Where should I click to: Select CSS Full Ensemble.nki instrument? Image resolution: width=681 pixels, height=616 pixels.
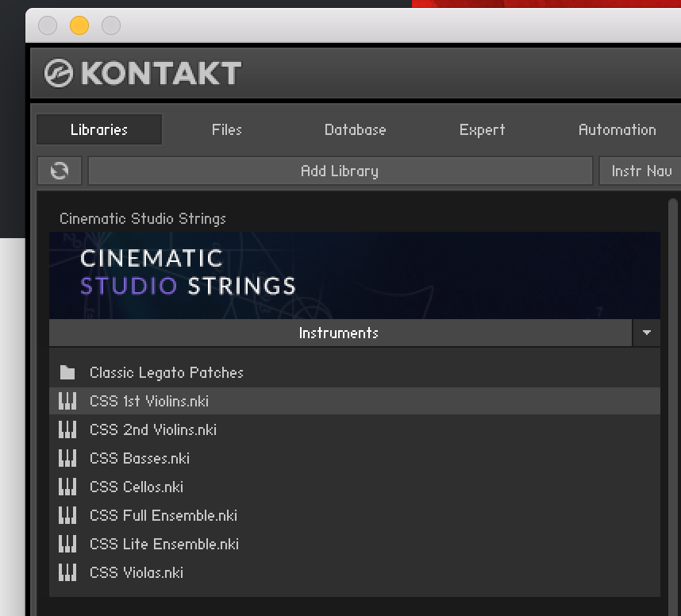pos(163,515)
